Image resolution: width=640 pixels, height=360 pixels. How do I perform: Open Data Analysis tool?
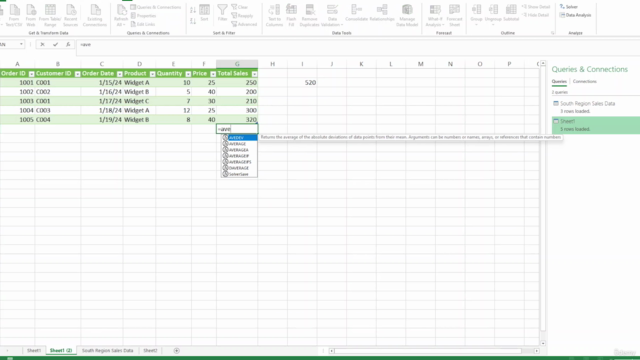tap(576, 15)
